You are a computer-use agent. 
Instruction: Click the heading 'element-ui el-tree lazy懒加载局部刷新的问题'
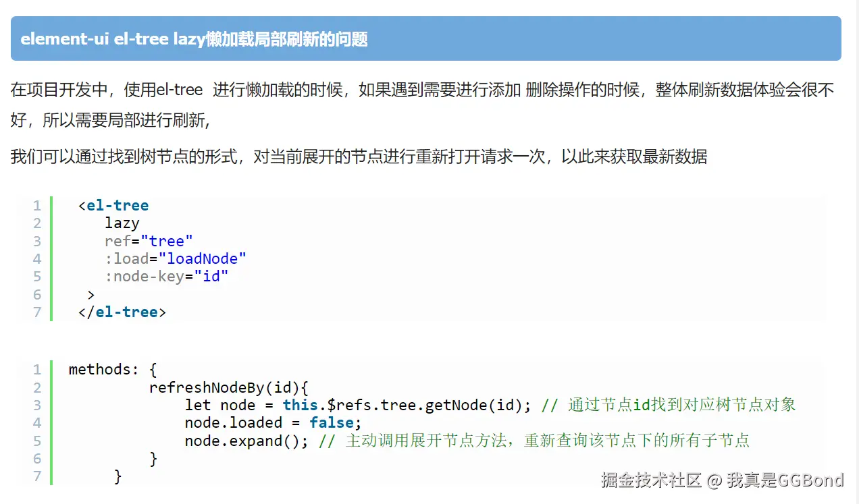(x=194, y=39)
